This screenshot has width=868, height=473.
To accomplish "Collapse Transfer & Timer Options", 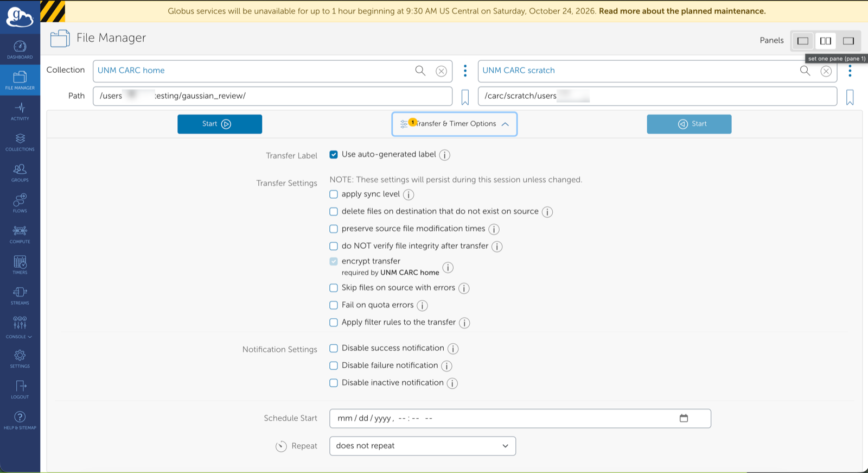I will coord(455,124).
